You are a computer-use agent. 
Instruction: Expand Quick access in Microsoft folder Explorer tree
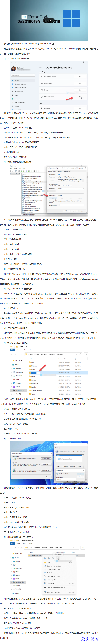11,361
